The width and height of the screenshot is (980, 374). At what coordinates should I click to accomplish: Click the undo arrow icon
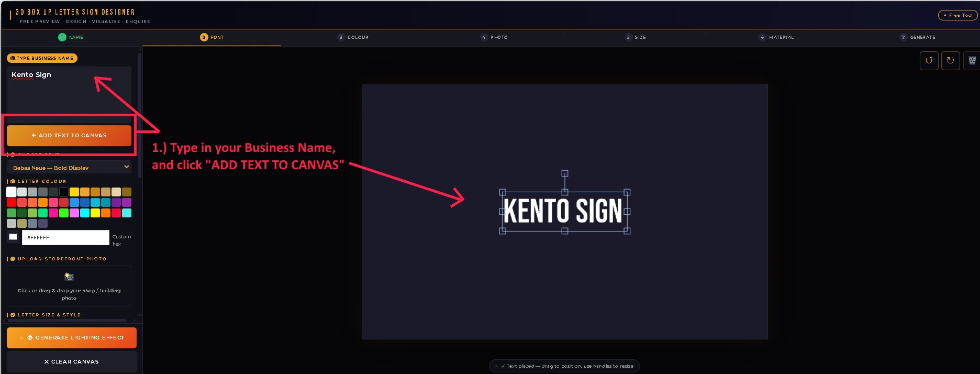pos(929,61)
